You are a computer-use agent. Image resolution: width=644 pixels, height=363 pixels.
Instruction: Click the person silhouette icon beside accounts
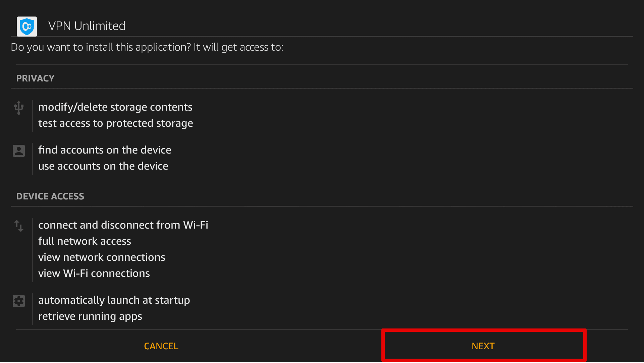pos(19,150)
